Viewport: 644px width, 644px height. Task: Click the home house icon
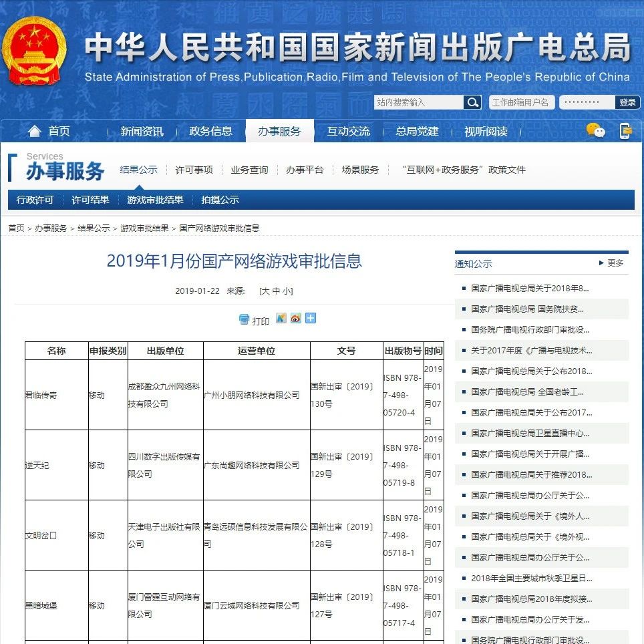[34, 131]
